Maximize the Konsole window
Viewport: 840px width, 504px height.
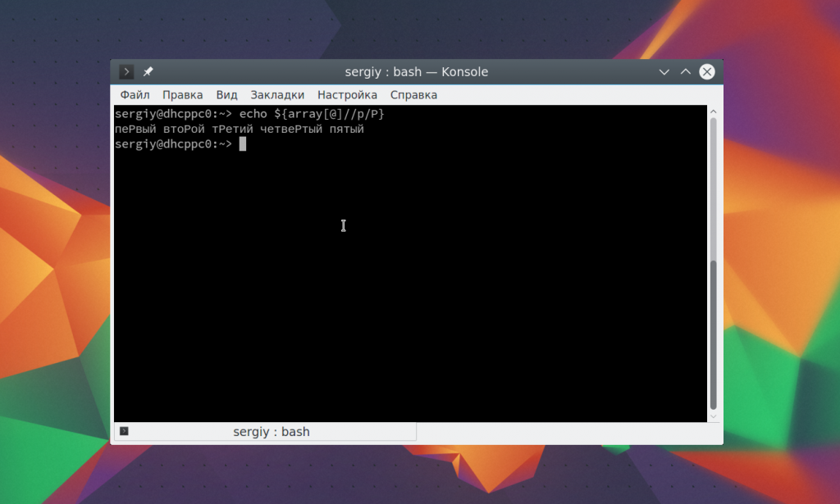coord(686,72)
